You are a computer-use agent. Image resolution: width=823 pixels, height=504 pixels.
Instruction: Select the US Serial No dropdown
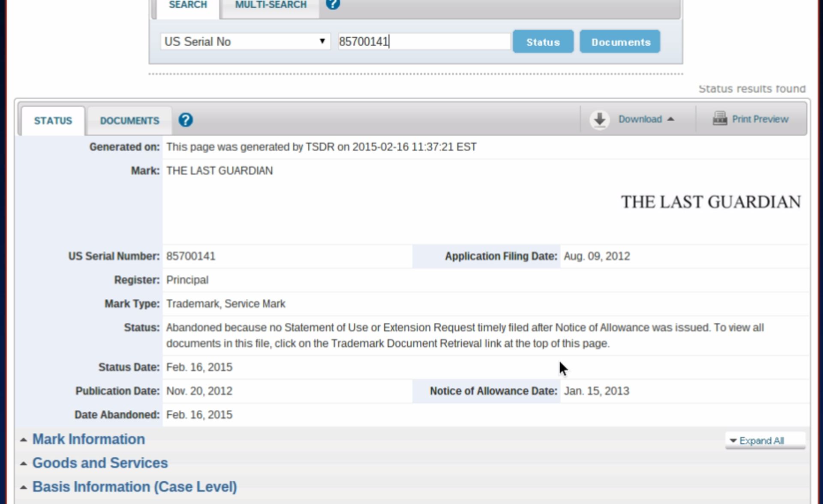click(244, 42)
